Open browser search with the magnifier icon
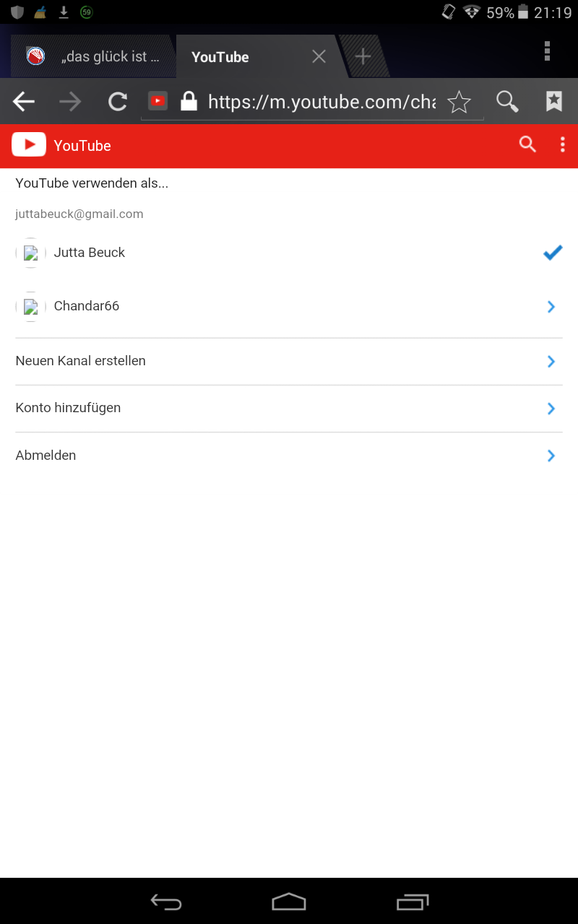Image resolution: width=578 pixels, height=924 pixels. [x=507, y=101]
